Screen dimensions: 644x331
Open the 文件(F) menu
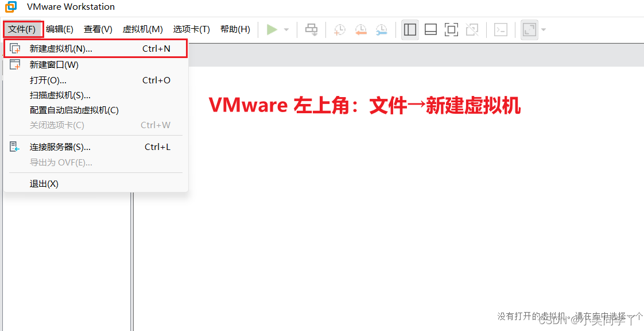click(23, 29)
